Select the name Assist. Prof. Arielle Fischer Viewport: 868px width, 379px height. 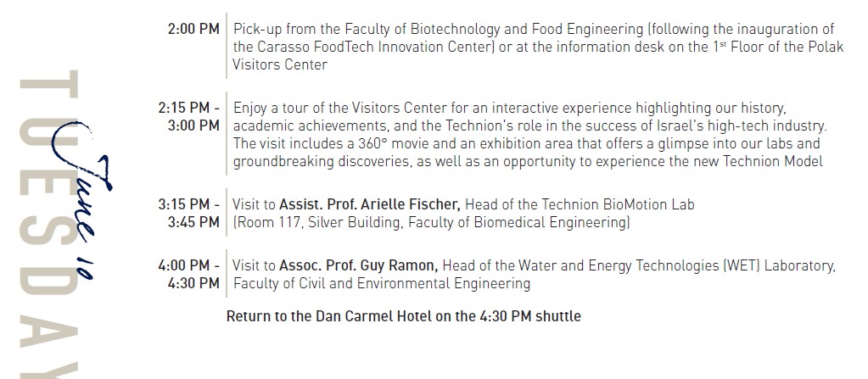pyautogui.click(x=370, y=204)
